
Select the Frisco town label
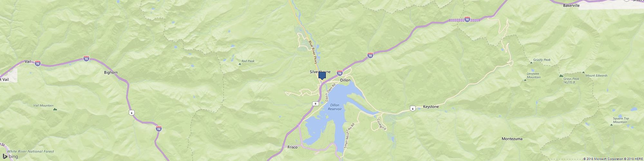[292, 147]
